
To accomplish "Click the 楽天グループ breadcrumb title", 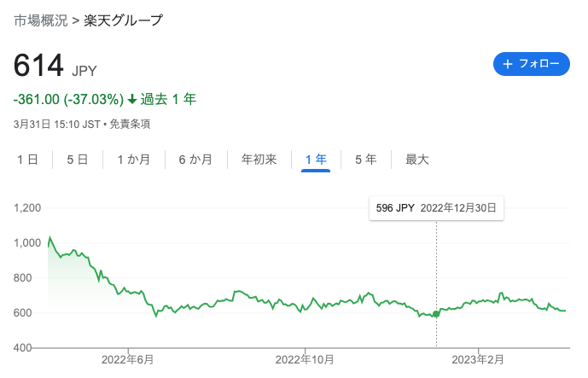I will tap(124, 20).
